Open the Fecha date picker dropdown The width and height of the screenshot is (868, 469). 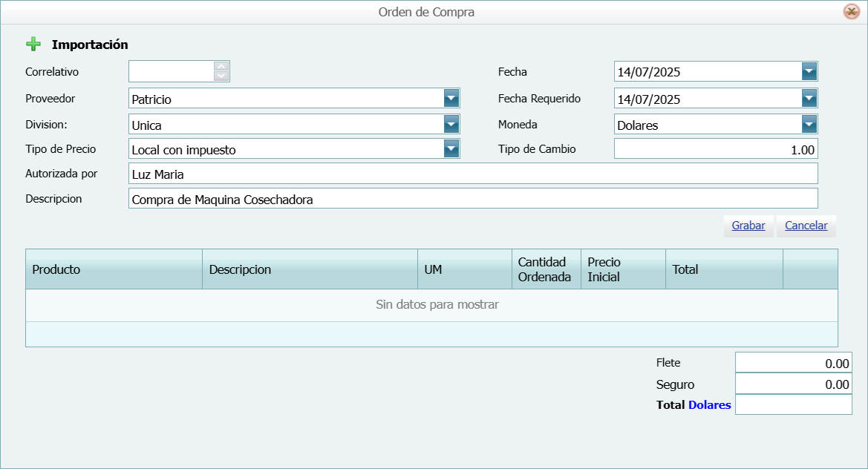(810, 71)
